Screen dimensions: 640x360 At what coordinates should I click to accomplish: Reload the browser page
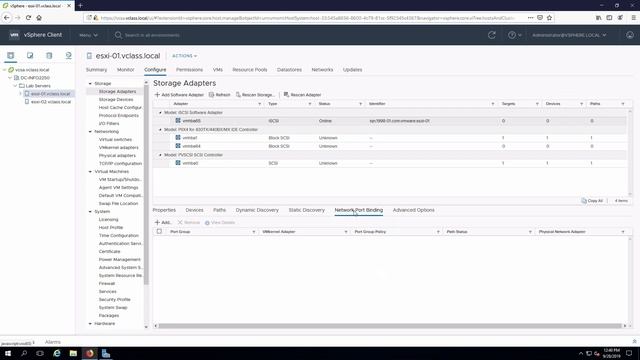coord(28,18)
